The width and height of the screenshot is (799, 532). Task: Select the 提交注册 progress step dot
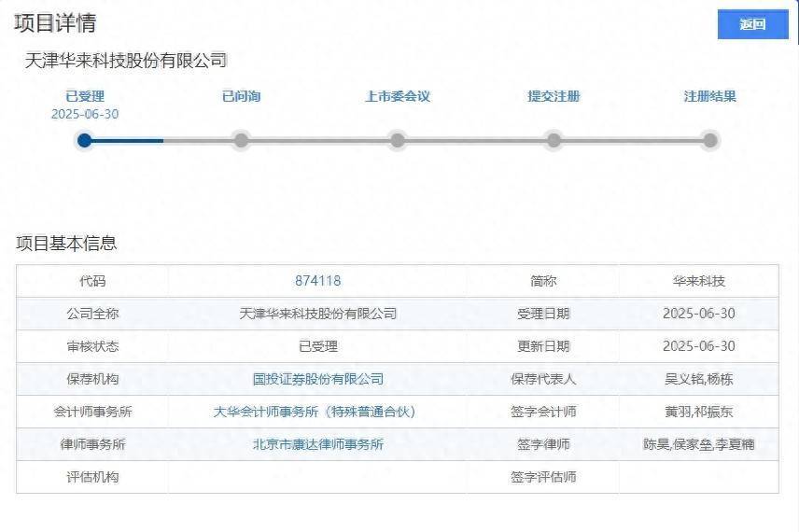554,140
